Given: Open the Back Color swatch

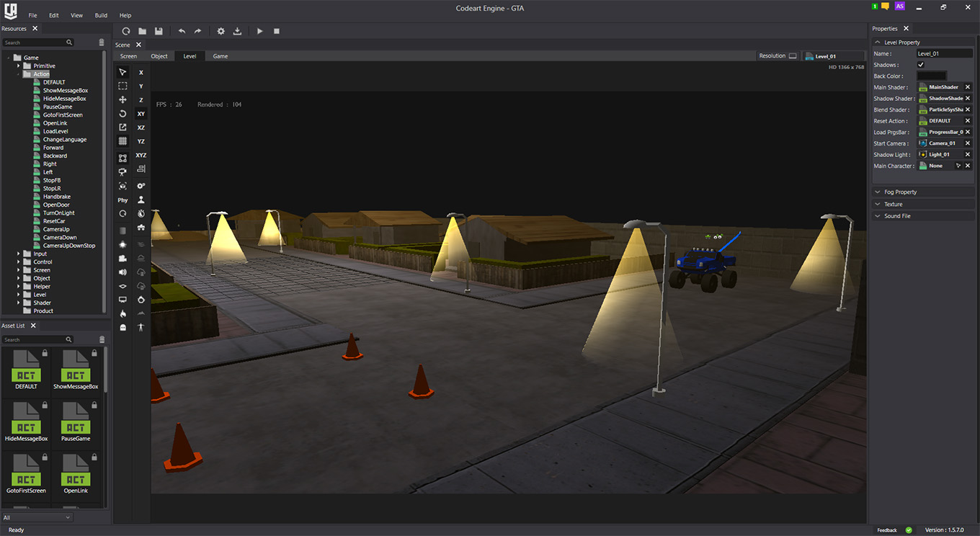Looking at the screenshot, I should click(x=931, y=76).
